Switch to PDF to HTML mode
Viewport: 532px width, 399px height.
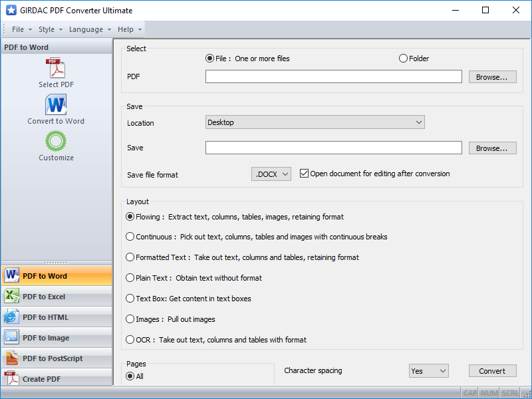pyautogui.click(x=57, y=317)
